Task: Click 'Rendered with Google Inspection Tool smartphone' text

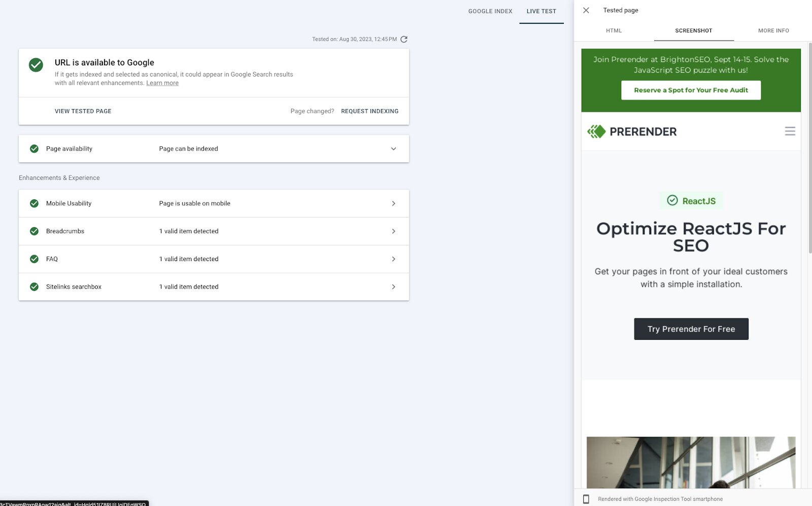Action: (660, 499)
